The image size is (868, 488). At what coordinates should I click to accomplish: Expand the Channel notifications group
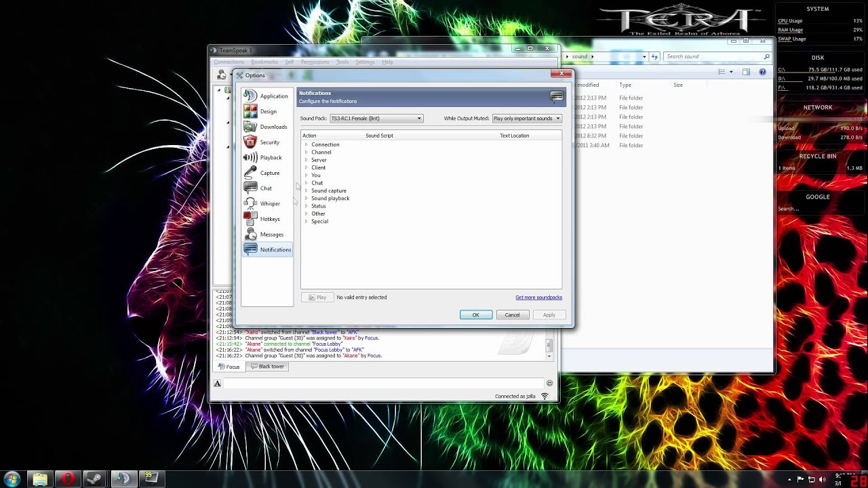coord(307,152)
